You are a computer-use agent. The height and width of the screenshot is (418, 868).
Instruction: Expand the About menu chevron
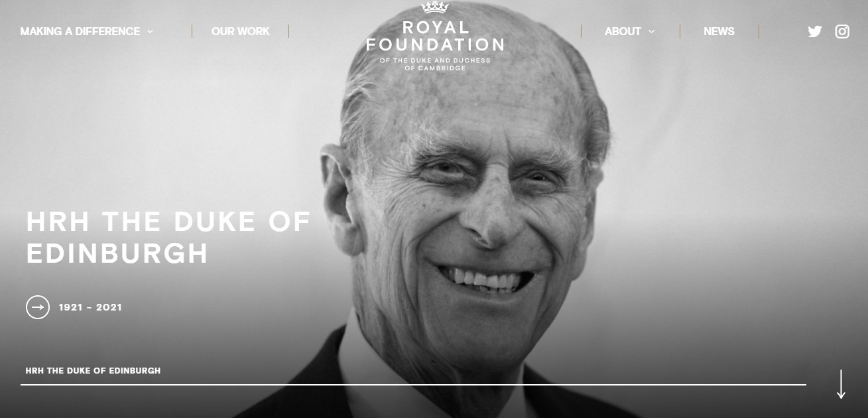(651, 31)
